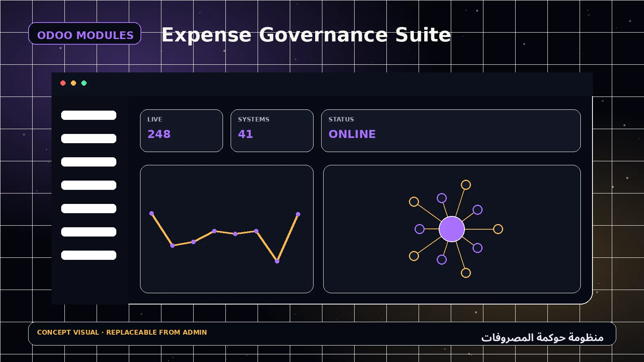Click the large purple center network node
The height and width of the screenshot is (362, 644).
[x=452, y=229]
